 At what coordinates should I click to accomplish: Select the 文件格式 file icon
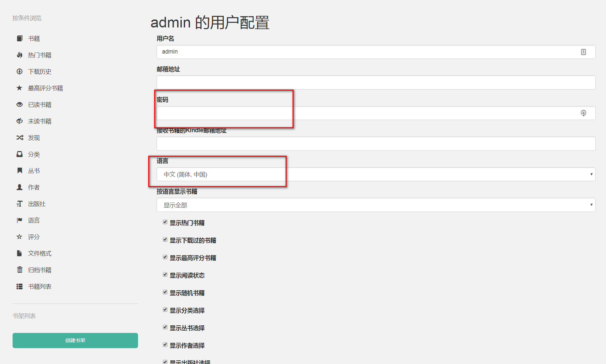pyautogui.click(x=20, y=253)
